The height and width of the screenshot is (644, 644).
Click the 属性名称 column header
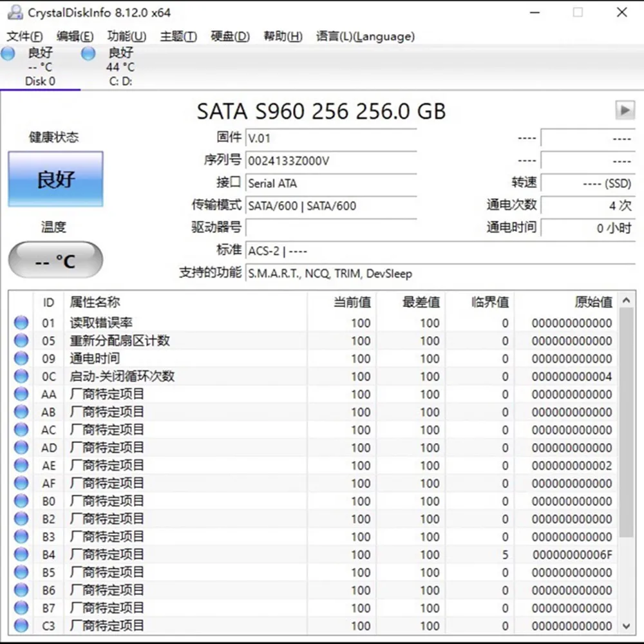[95, 302]
